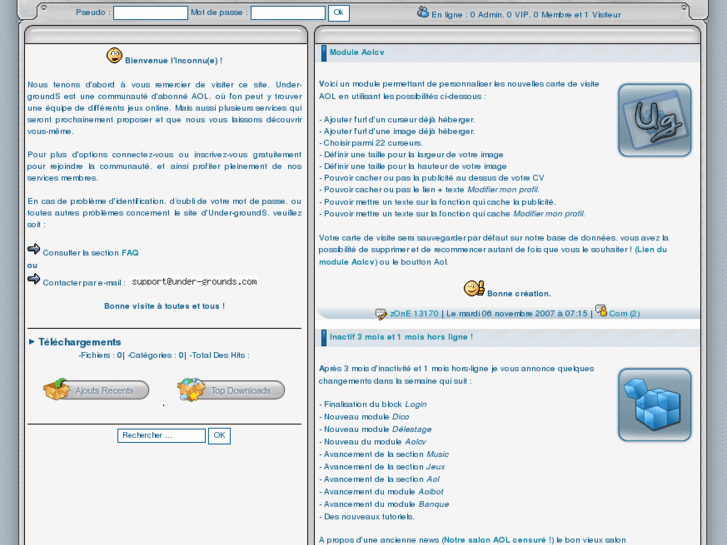Click the Nouveau module Délestage line

(375, 430)
